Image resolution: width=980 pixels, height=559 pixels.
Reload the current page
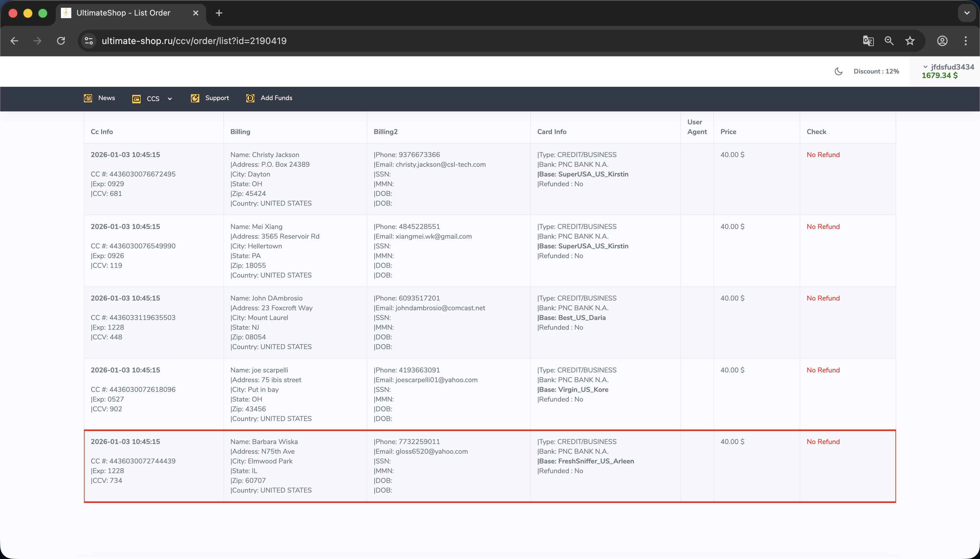click(x=61, y=41)
